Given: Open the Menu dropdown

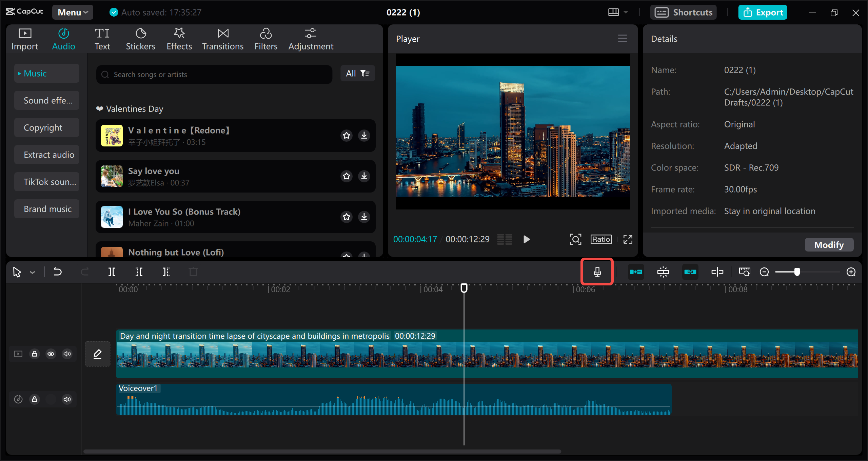Looking at the screenshot, I should 72,12.
